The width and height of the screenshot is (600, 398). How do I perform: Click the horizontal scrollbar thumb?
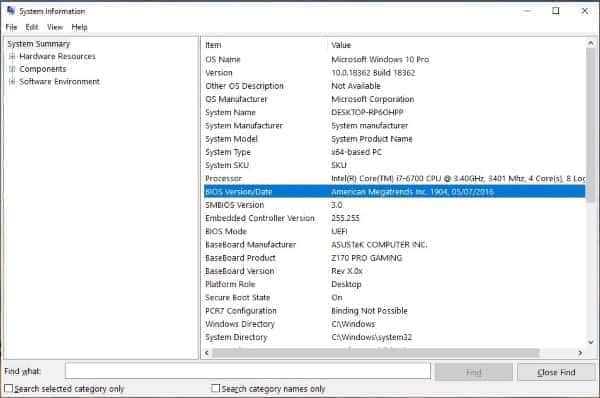pyautogui.click(x=375, y=352)
